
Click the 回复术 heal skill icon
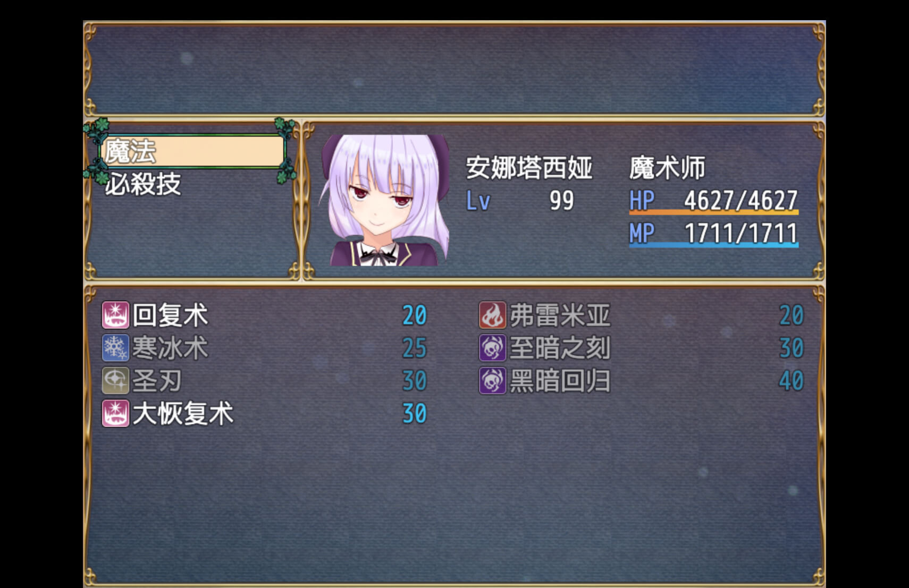coord(115,315)
